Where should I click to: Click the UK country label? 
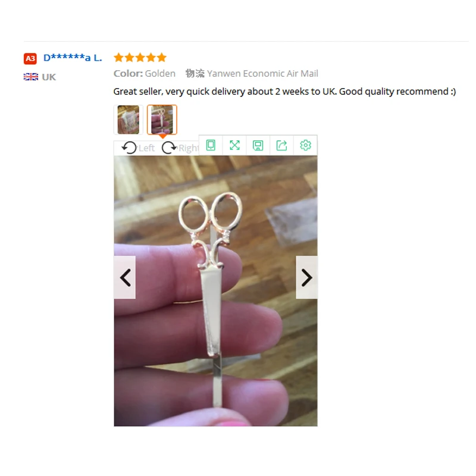point(49,79)
